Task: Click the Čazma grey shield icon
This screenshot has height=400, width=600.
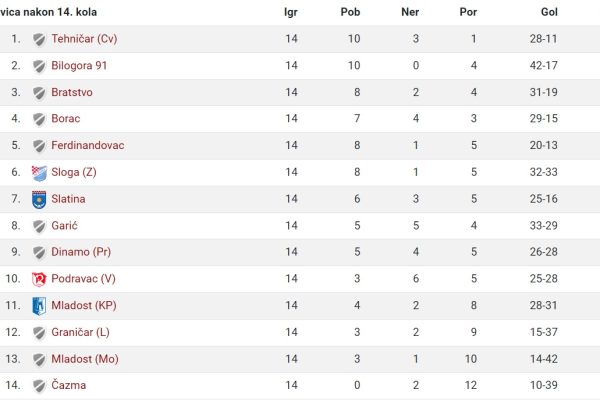Action: 39,385
